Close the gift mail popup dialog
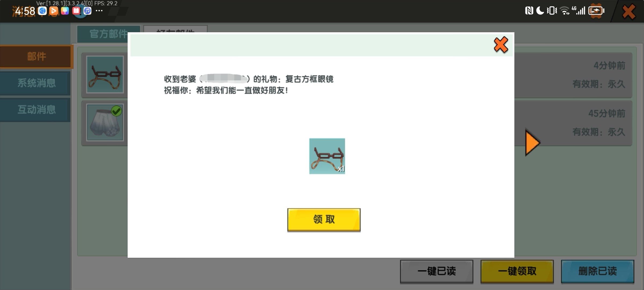The height and width of the screenshot is (290, 644). click(501, 45)
